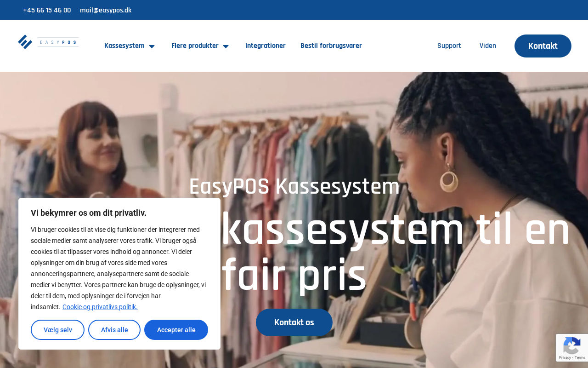The height and width of the screenshot is (368, 588).
Task: Expand the Kassesystem dropdown arrow
Action: point(152,46)
